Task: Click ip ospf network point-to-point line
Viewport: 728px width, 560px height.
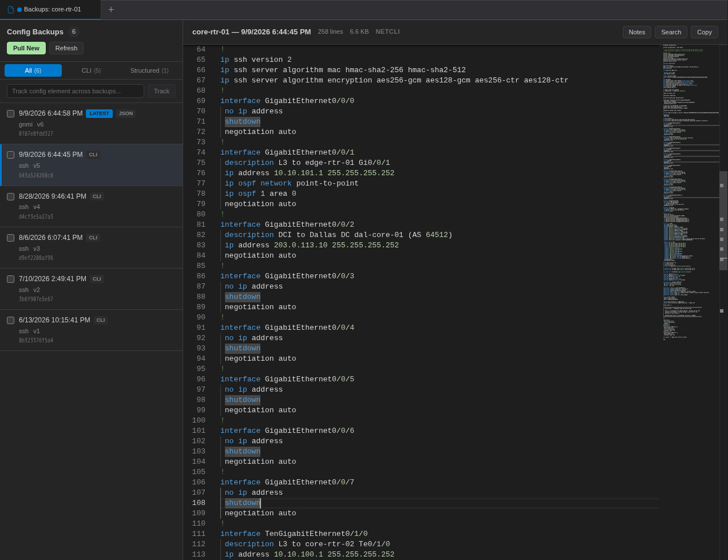Action: coord(292,183)
